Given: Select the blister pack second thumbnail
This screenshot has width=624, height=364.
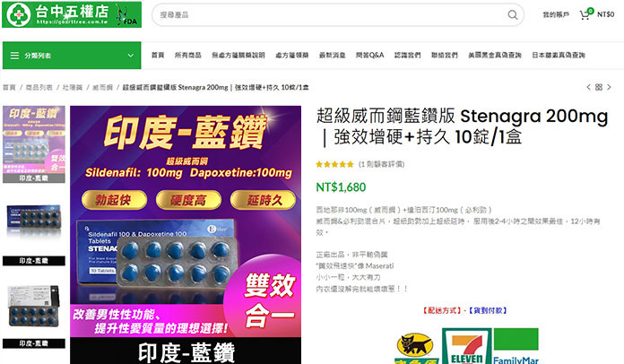Looking at the screenshot, I should [34, 227].
